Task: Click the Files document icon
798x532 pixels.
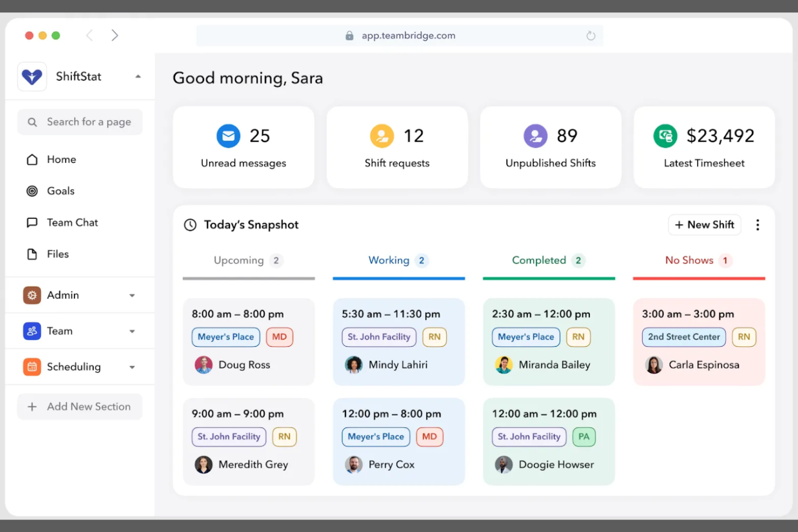Action: 32,254
